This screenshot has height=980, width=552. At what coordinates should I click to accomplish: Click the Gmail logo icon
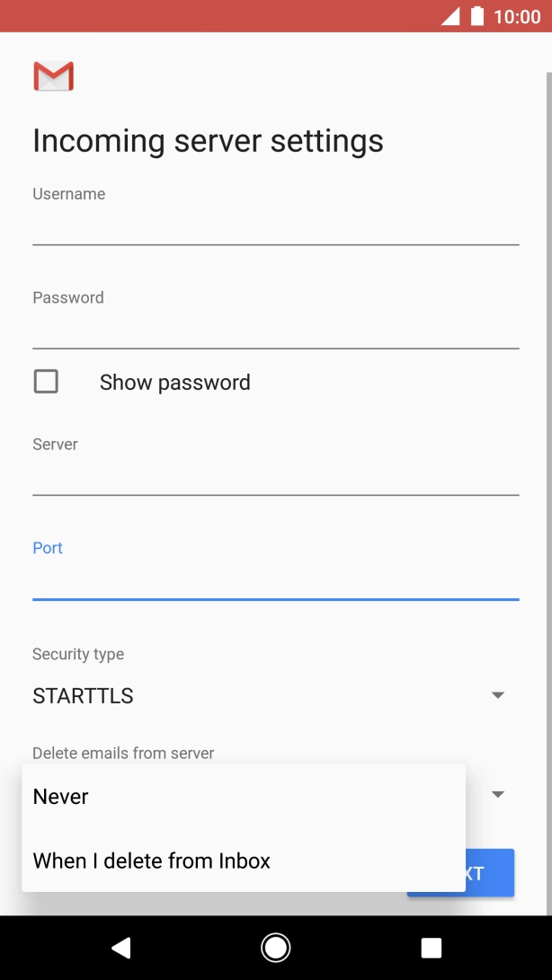[53, 76]
